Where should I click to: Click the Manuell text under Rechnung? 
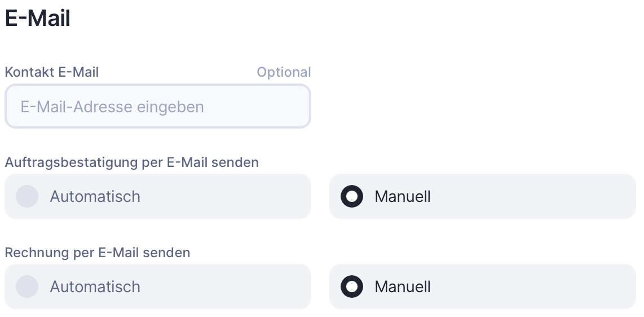[x=403, y=287]
